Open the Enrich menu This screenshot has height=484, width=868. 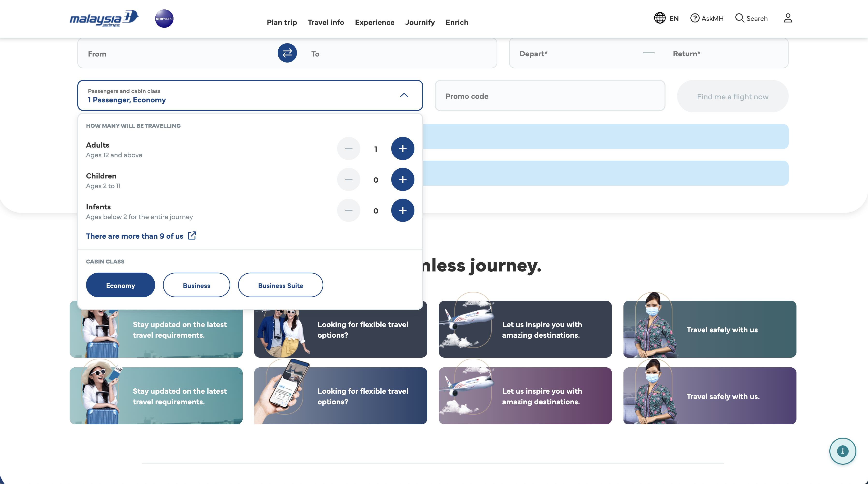456,22
